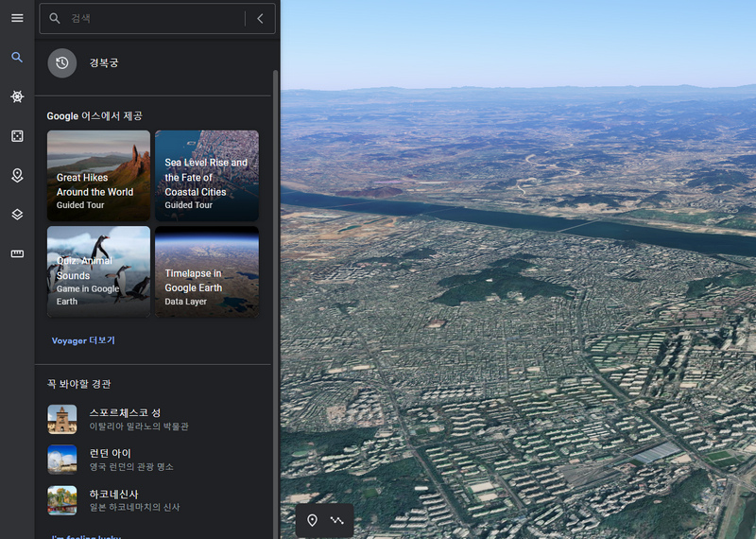The width and height of the screenshot is (756, 539).
Task: Click 일본 하코네마치의 신사 subtitle
Action: pos(134,507)
